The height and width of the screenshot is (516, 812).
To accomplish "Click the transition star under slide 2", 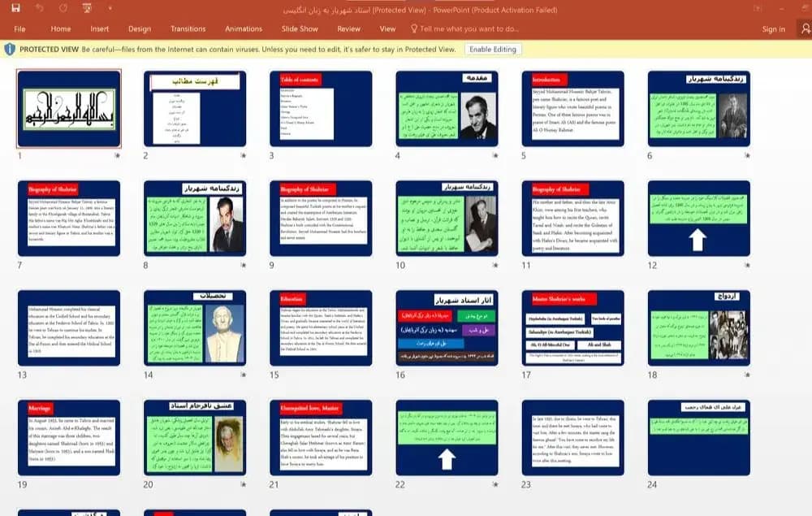I will (243, 155).
